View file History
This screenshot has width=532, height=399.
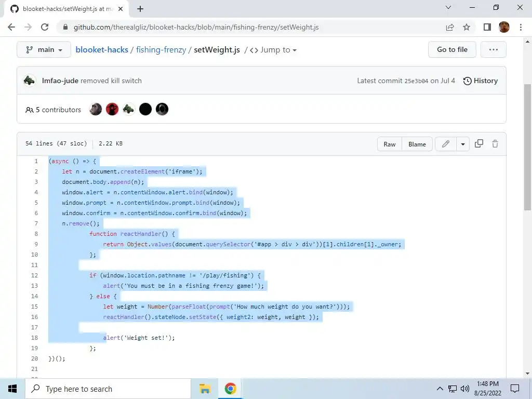(x=481, y=81)
